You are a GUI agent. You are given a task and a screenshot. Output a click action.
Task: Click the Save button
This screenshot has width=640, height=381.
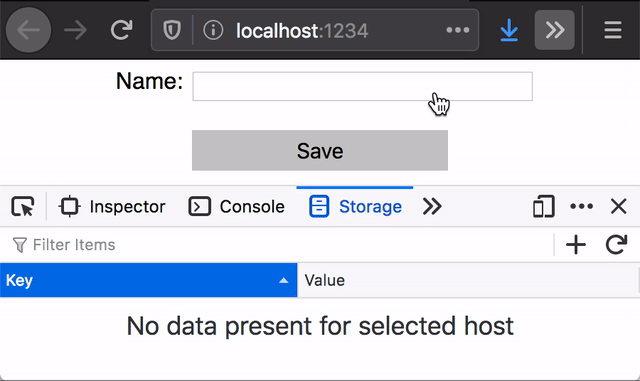coord(320,150)
